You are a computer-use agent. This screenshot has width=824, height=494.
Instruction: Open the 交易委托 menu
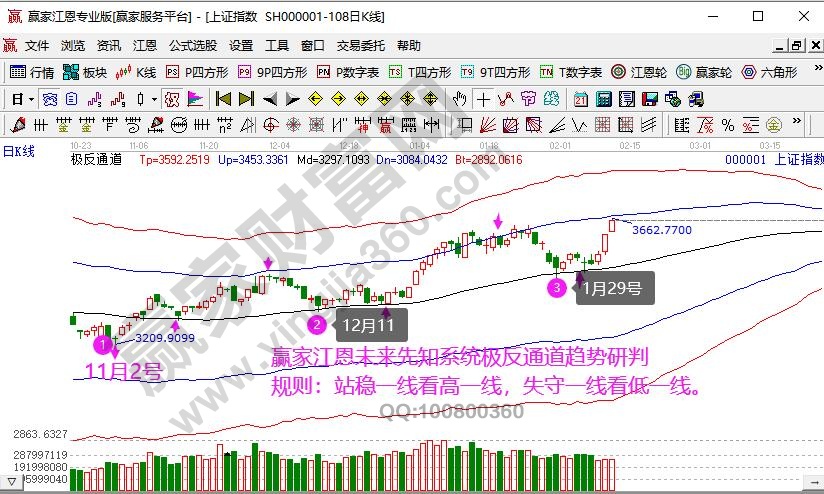(x=360, y=45)
